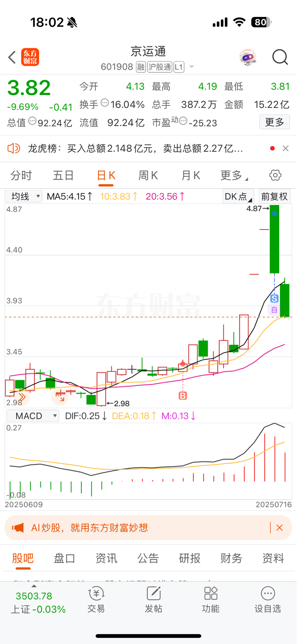
Task: Open the 东方财富 logo icon
Action: (x=30, y=57)
